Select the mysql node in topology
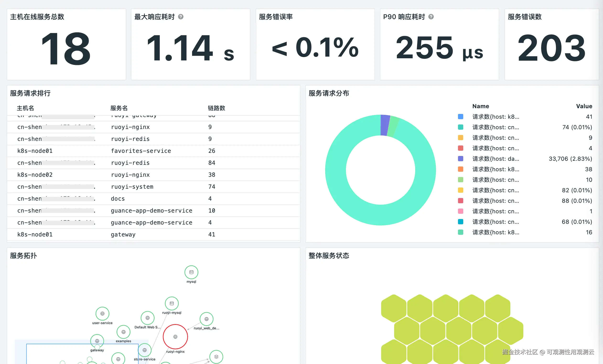The width and height of the screenshot is (603, 364). 191,272
